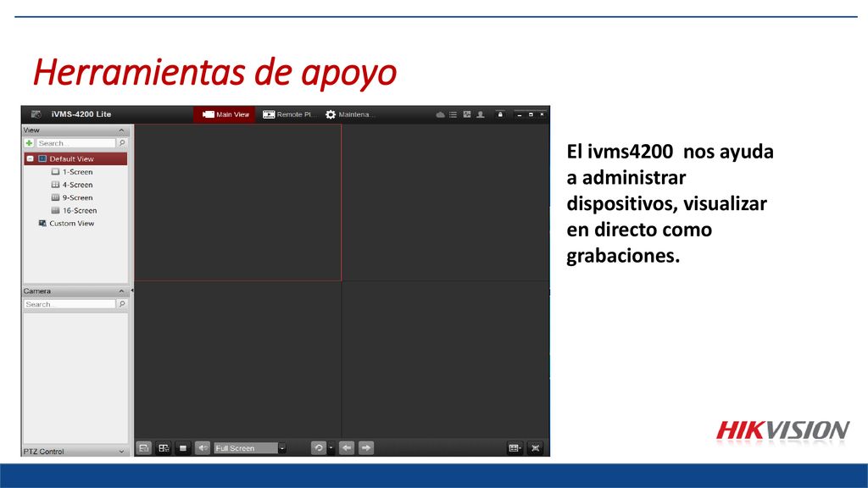
Task: Select the top-right video window
Action: pos(446,202)
